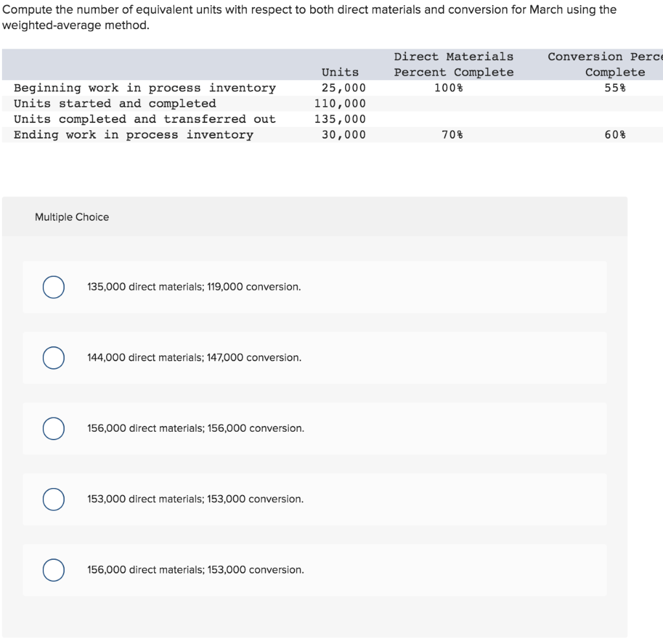Image resolution: width=663 pixels, height=644 pixels.
Task: Click the 110,000 units value
Action: click(340, 104)
